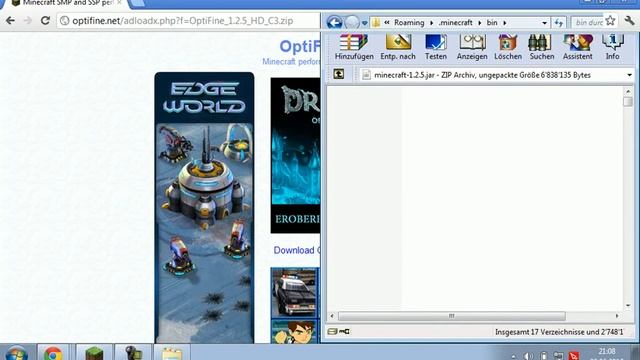Click the WinRAR horizontal scrollbar thumb

[452, 316]
